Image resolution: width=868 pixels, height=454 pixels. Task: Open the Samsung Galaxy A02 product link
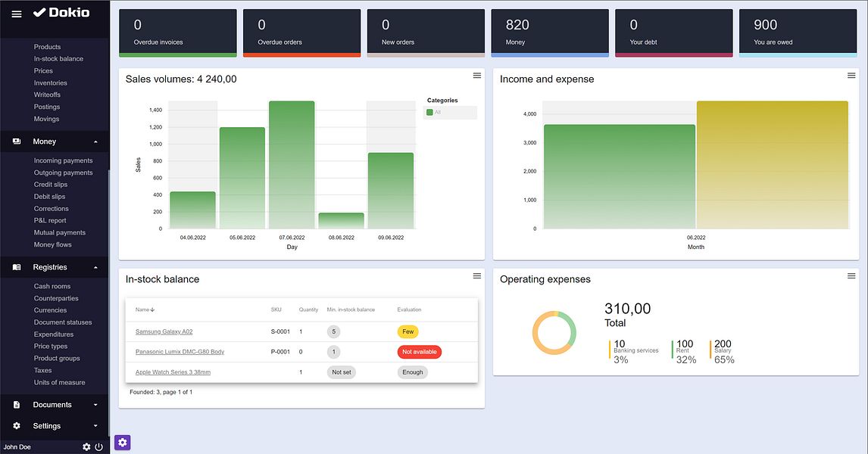coord(164,331)
